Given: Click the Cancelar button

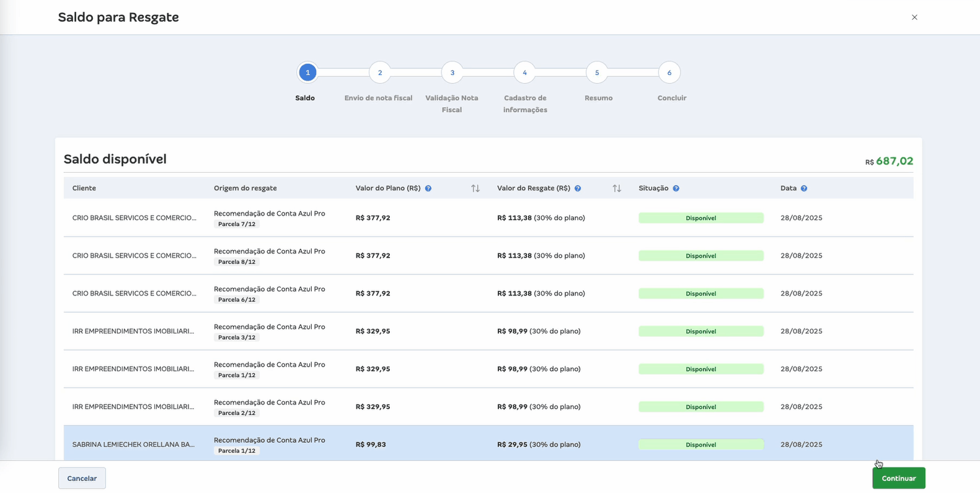Looking at the screenshot, I should pyautogui.click(x=82, y=478).
